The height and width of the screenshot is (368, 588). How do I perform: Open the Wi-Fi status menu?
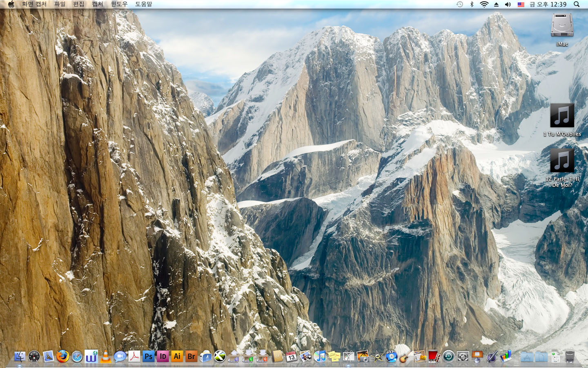[x=484, y=4]
